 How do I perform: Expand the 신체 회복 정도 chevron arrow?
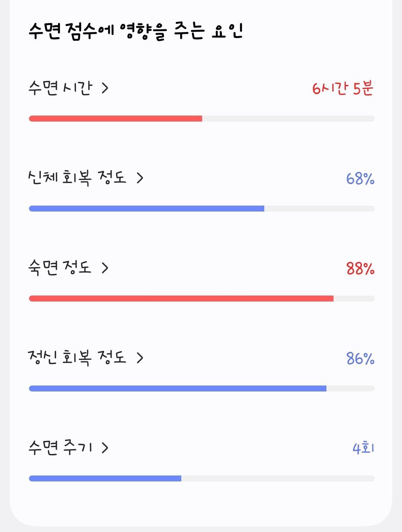coord(140,178)
